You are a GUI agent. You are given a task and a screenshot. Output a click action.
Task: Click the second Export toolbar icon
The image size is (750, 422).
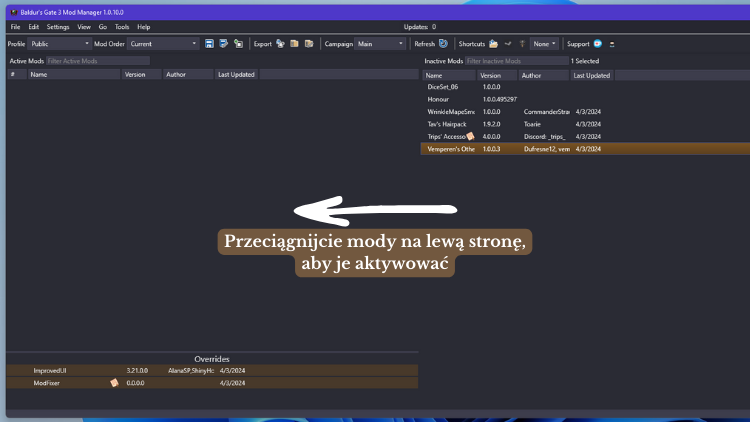point(294,44)
